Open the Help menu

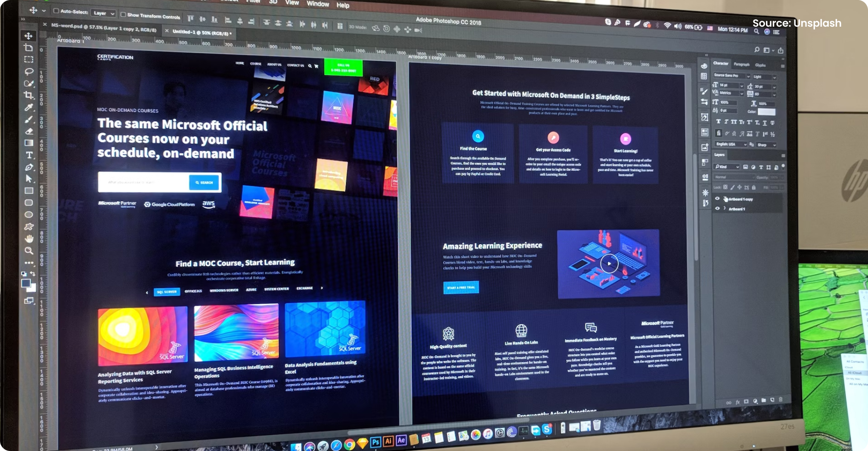343,5
